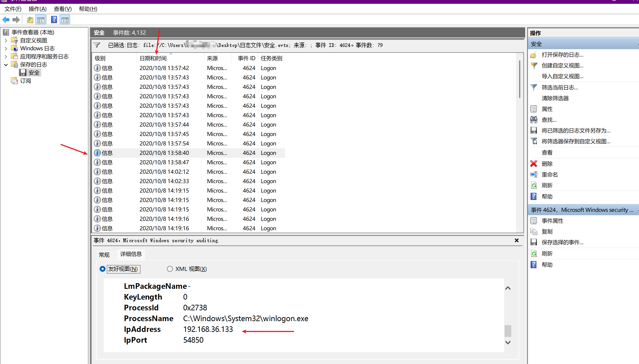Select the Friendly View radio button
639x364 pixels.
pos(103,269)
